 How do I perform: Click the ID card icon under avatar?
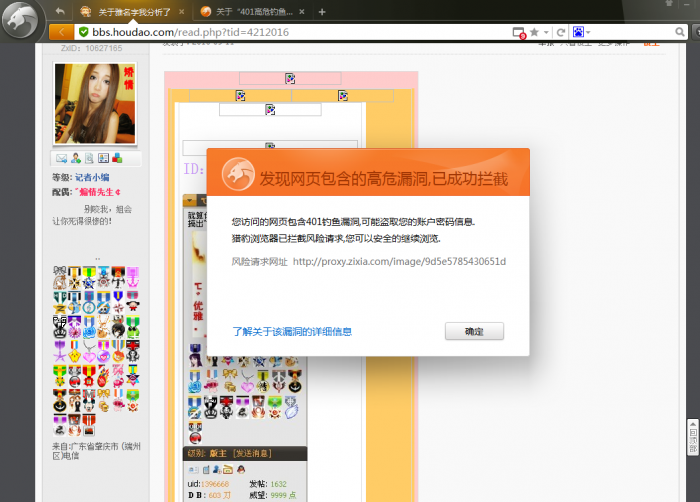(x=103, y=158)
